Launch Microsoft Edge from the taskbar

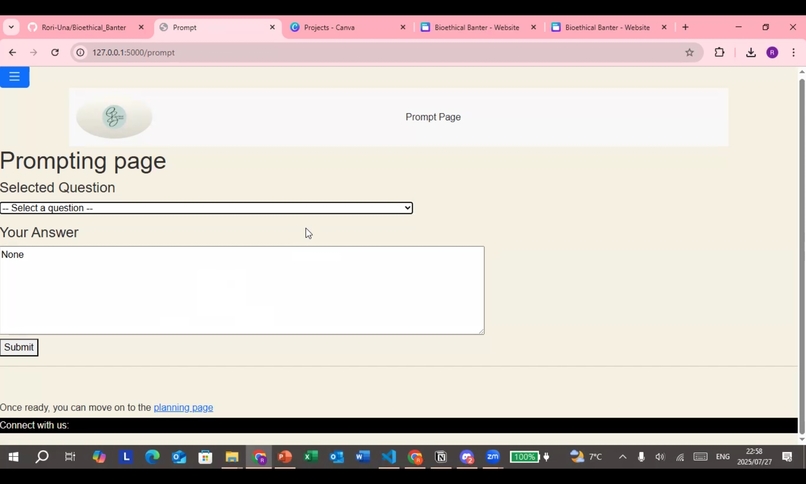(x=152, y=457)
